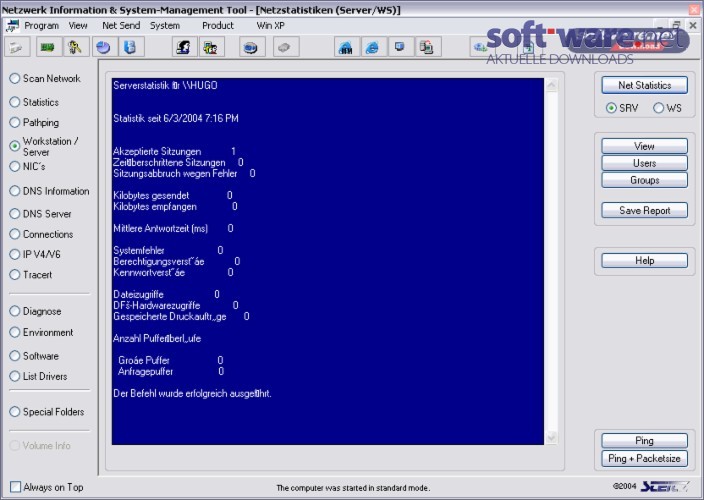Choose the Pathping radio option

[15, 122]
